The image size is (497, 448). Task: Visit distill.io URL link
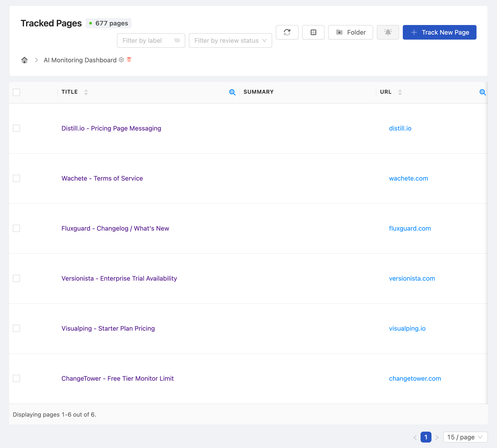click(400, 128)
